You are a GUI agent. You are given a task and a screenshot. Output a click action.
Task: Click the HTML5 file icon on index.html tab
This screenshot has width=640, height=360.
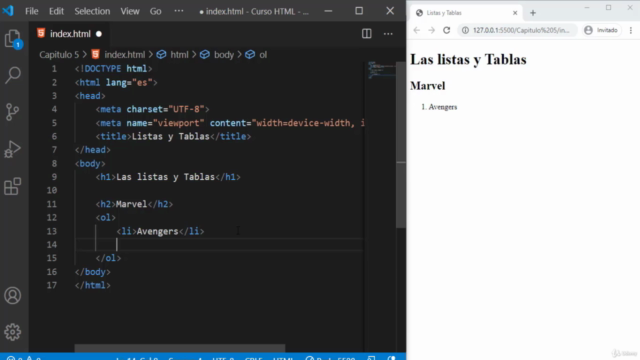(x=41, y=33)
